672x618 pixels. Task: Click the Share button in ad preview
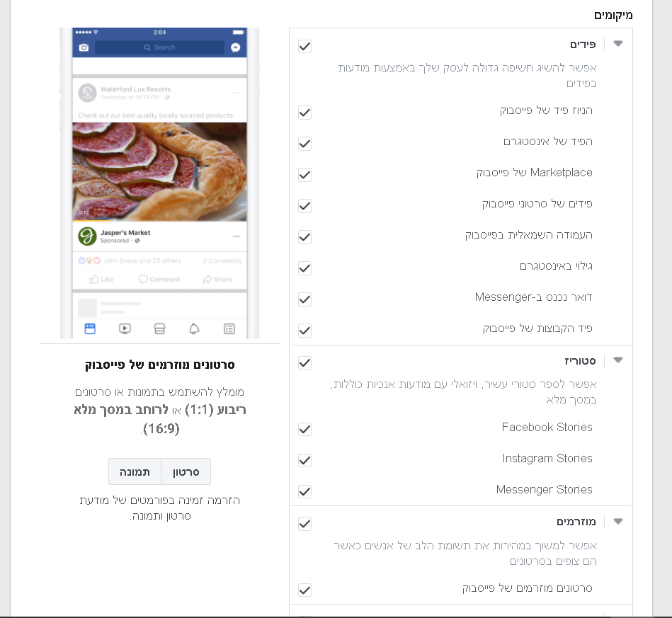pos(217,280)
